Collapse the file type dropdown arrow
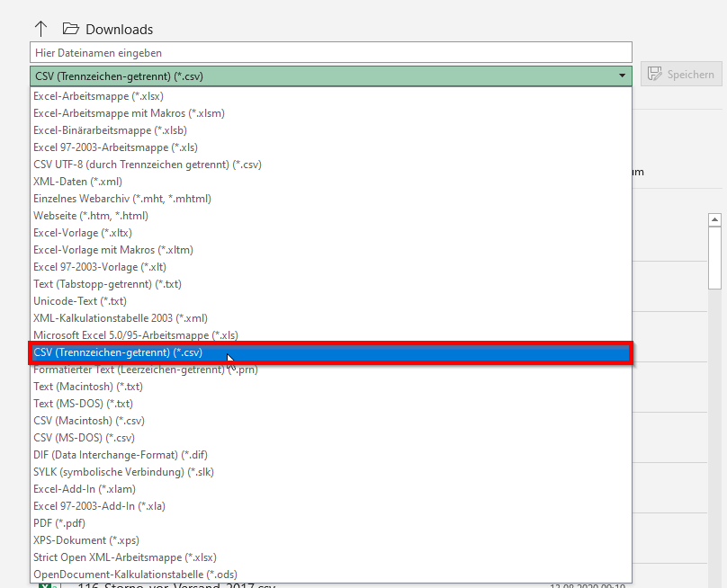Image resolution: width=727 pixels, height=588 pixels. [x=622, y=76]
